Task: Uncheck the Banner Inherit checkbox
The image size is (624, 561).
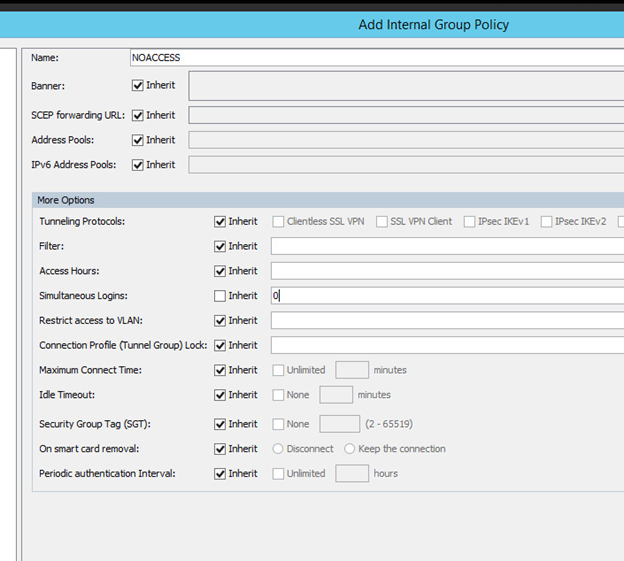Action: coord(138,86)
